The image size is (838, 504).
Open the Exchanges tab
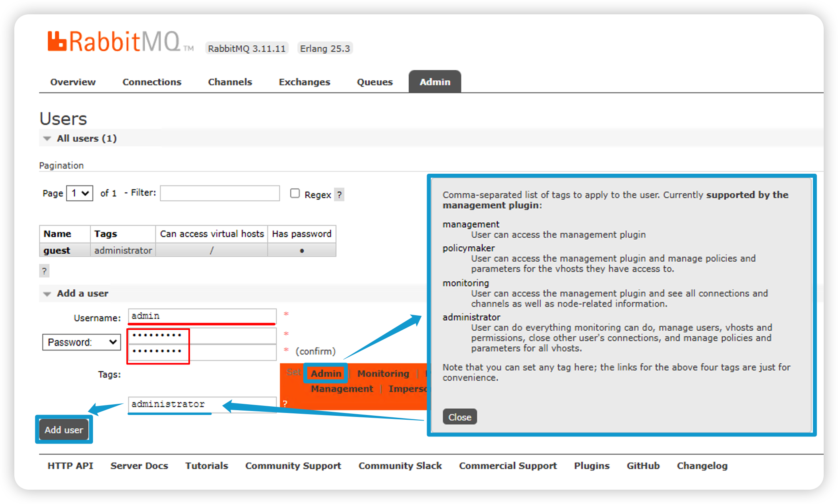[x=304, y=82]
